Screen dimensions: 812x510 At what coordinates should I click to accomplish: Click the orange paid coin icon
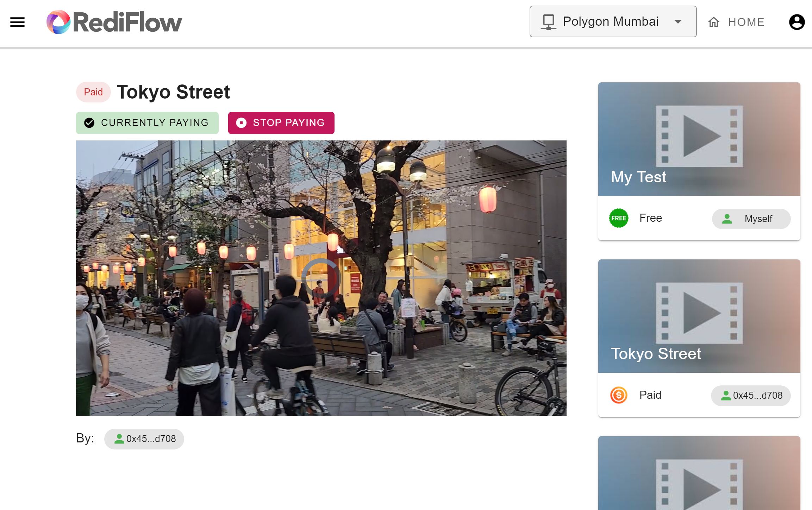click(619, 395)
